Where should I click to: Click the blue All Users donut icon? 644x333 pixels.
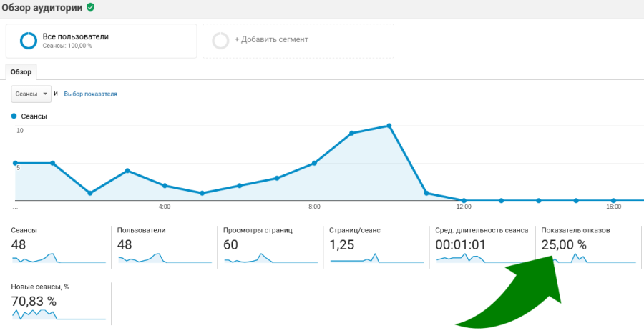29,41
